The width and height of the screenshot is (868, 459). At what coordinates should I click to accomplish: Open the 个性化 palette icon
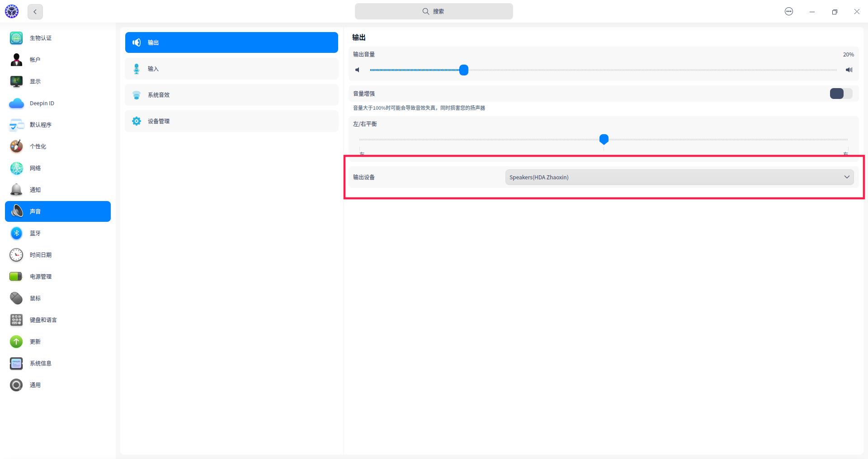click(16, 146)
